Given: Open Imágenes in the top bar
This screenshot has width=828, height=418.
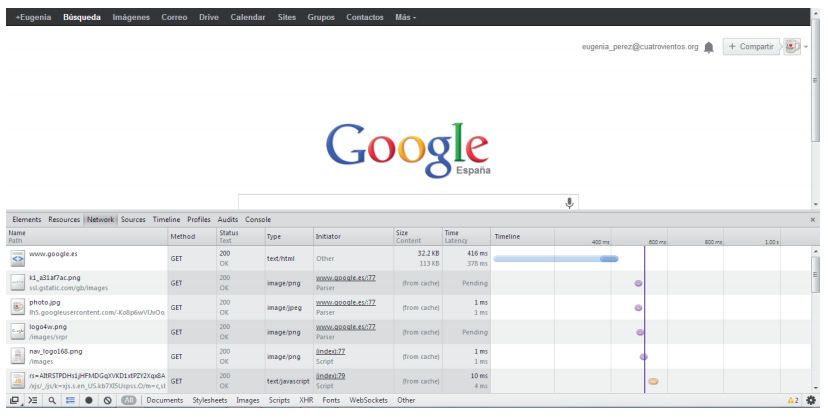Looking at the screenshot, I should pos(131,17).
